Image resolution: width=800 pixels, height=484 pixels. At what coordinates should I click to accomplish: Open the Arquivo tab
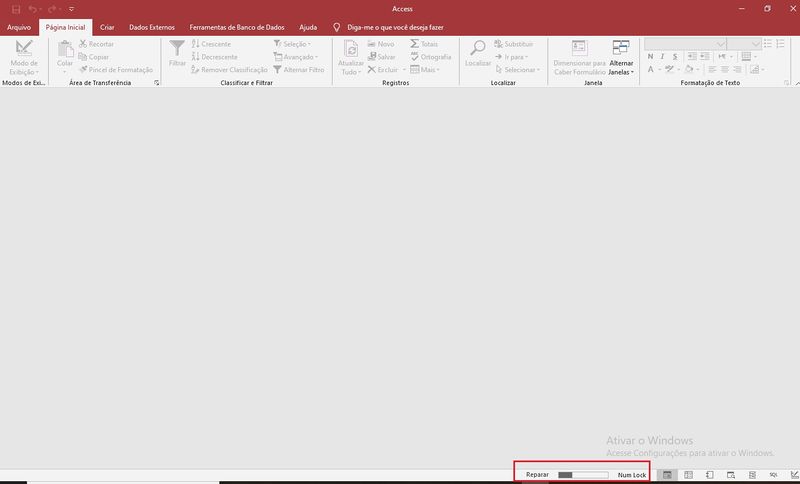click(19, 28)
